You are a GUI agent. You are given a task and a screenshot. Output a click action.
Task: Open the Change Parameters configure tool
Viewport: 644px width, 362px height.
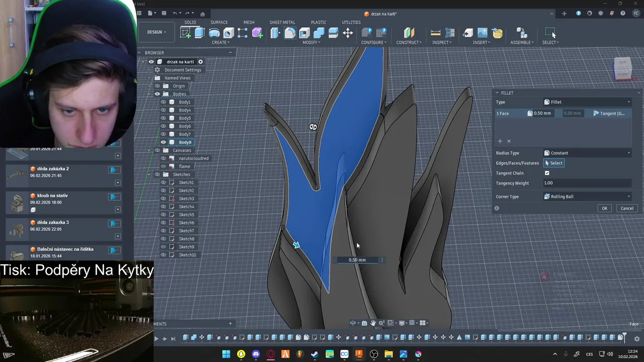pyautogui.click(x=367, y=33)
